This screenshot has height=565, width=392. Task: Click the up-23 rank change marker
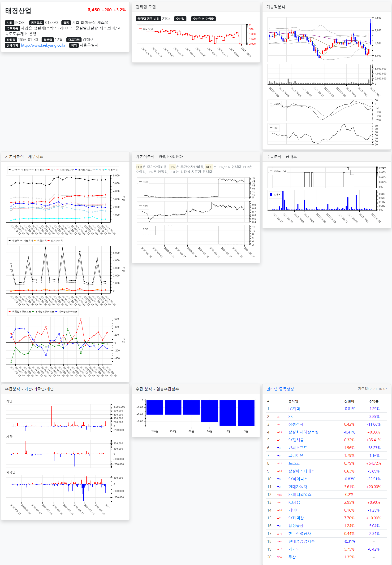(x=279, y=432)
